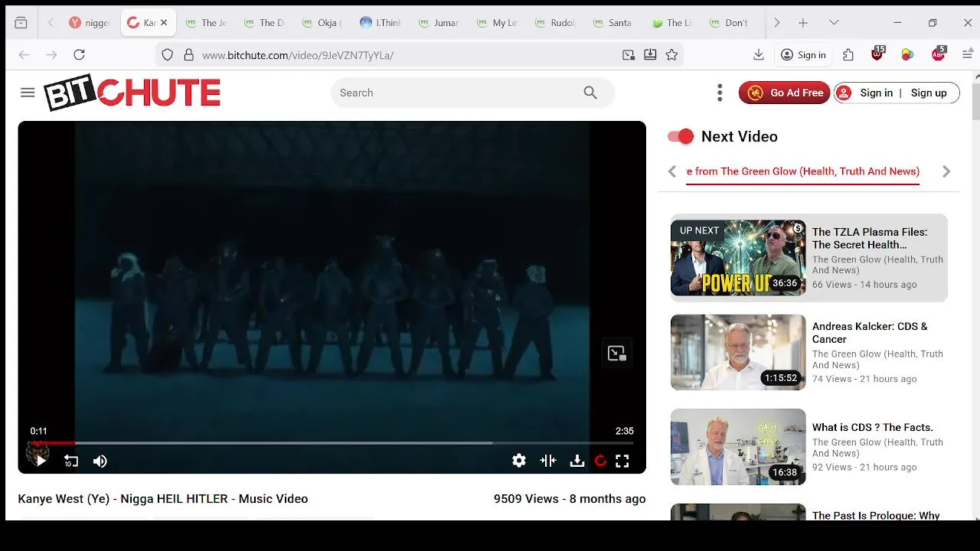Open the tab overview icon at far left
Screen dimensions: 980x551
tap(21, 23)
